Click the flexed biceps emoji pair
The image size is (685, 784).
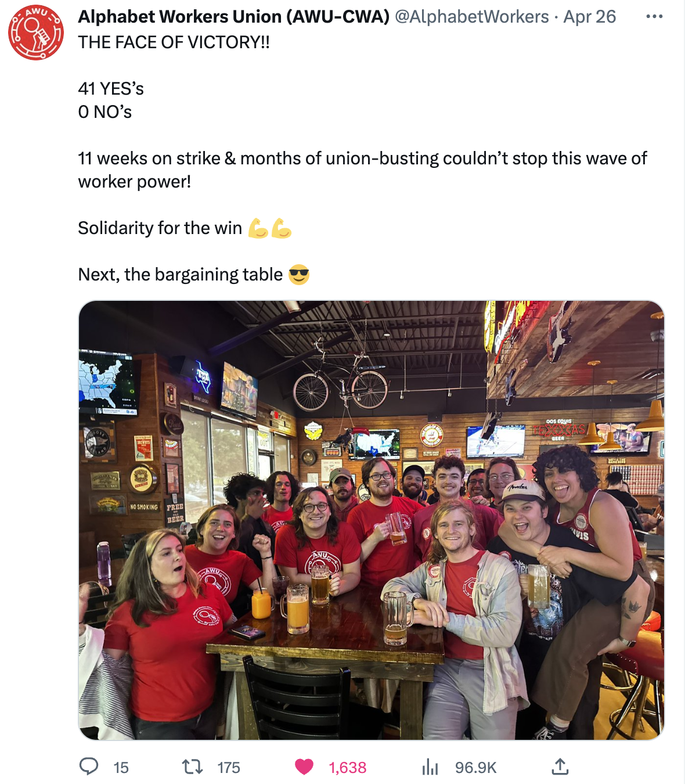coord(269,228)
